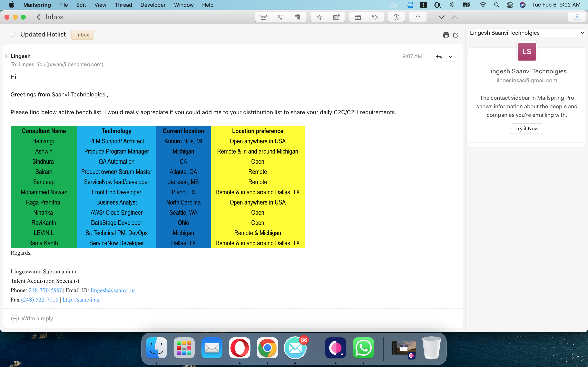Move message to trash
The image size is (588, 367).
[297, 17]
